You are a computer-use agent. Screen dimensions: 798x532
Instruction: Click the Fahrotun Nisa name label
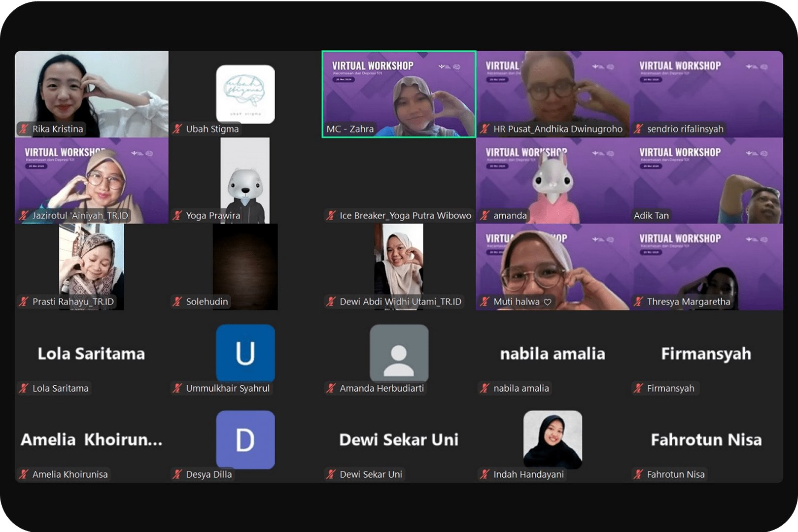[675, 474]
